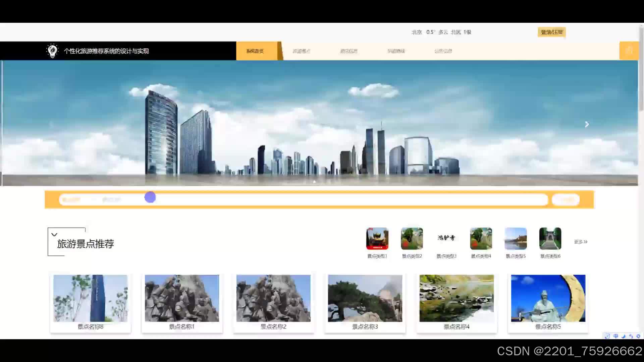Screen dimensions: 644x362
Task: Click the lightbulb logo icon
Action: 52,51
